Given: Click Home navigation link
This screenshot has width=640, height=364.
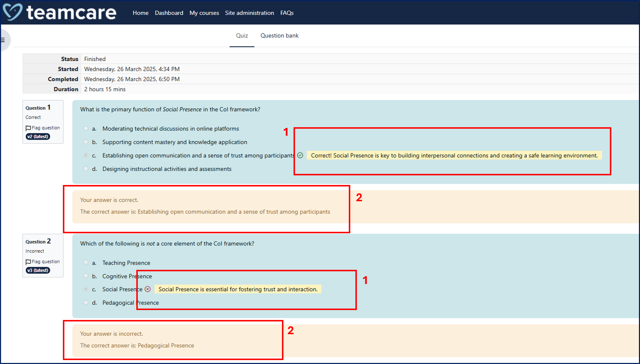Looking at the screenshot, I should pyautogui.click(x=141, y=13).
